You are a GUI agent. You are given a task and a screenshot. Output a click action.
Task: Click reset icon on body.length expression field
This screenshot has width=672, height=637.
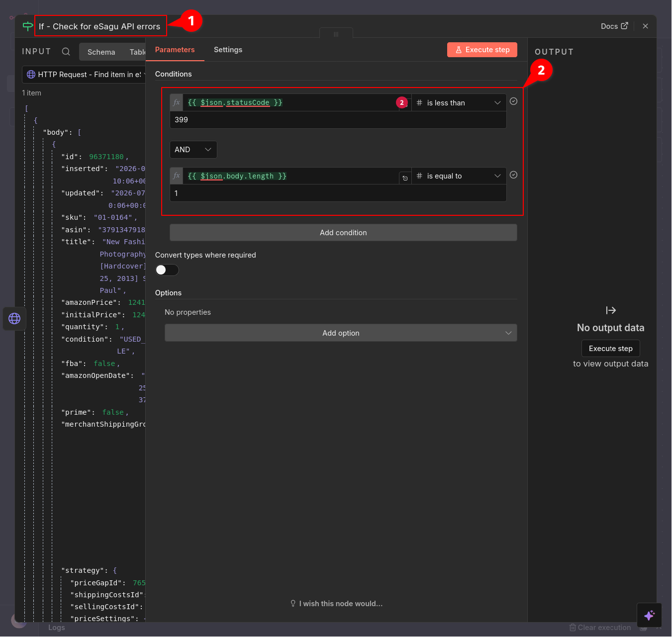point(405,178)
